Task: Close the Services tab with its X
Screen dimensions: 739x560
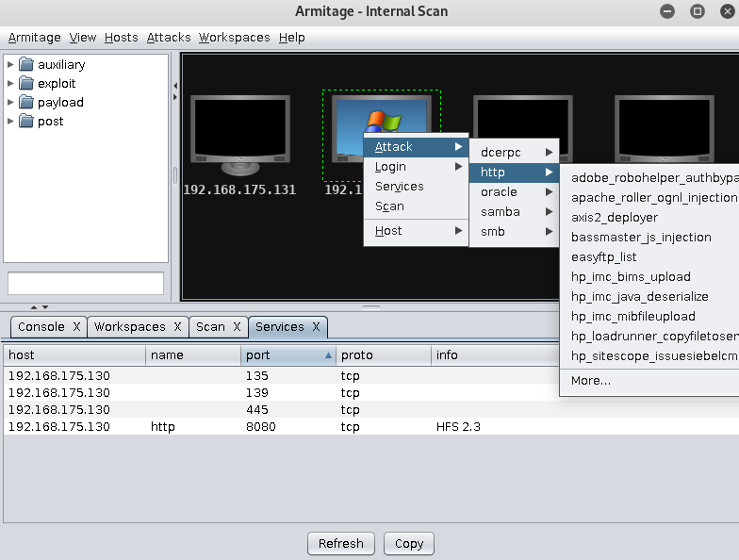Action: 316,326
